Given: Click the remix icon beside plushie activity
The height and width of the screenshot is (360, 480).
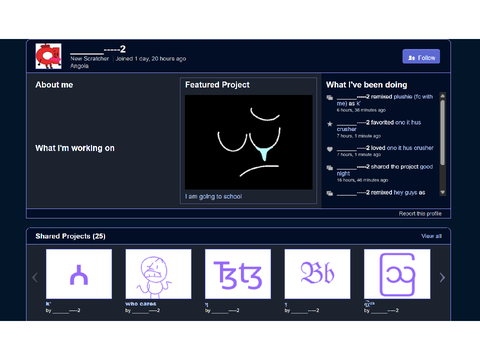Looking at the screenshot, I should click(330, 98).
